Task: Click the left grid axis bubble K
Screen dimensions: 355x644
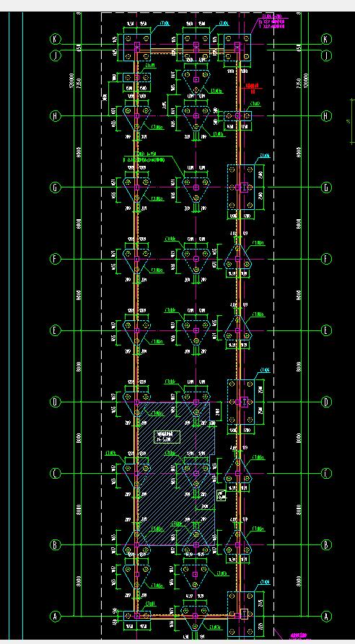Action: tap(56, 39)
